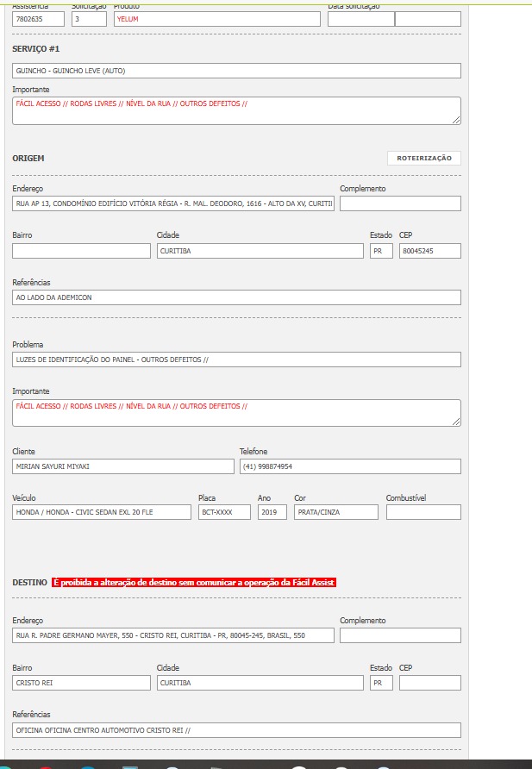Click the Placa field BCT-XXXX

pyautogui.click(x=224, y=512)
